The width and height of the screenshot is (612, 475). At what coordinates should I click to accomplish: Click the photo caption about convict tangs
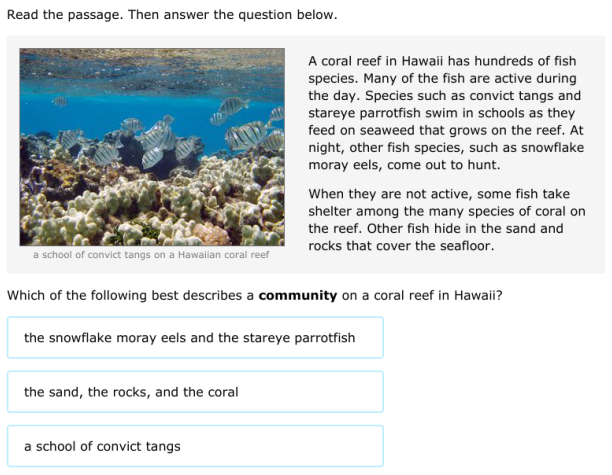pos(151,255)
